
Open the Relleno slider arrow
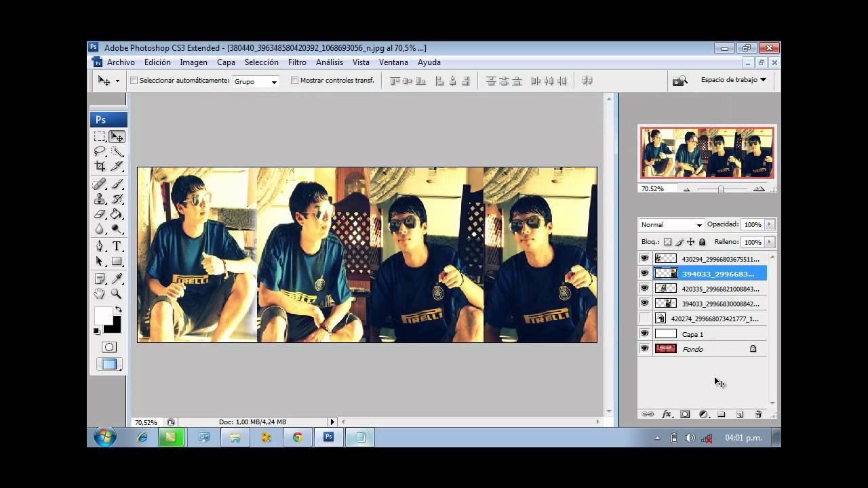769,242
